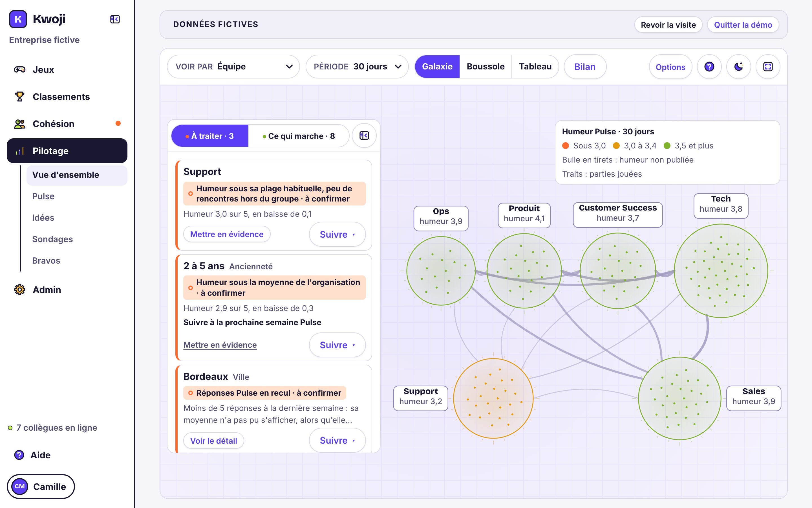
Task: Open the Sondages submenu item
Action: 52,239
